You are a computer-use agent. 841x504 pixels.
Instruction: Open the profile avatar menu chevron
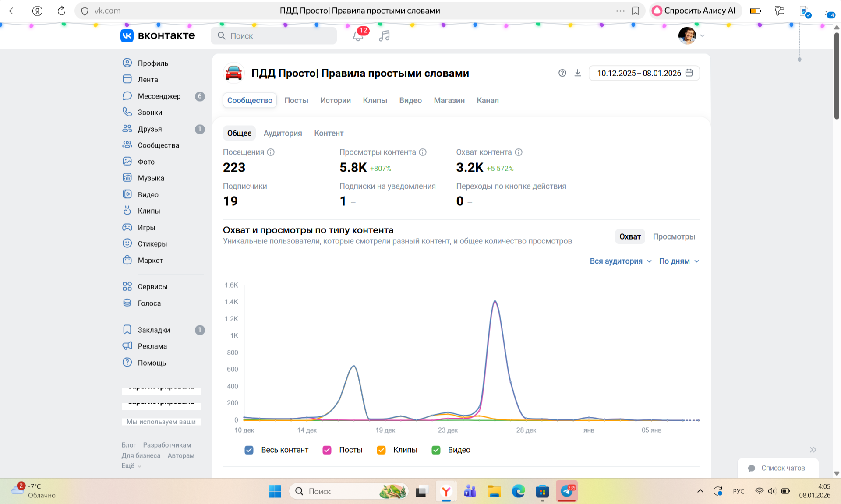[x=702, y=36]
